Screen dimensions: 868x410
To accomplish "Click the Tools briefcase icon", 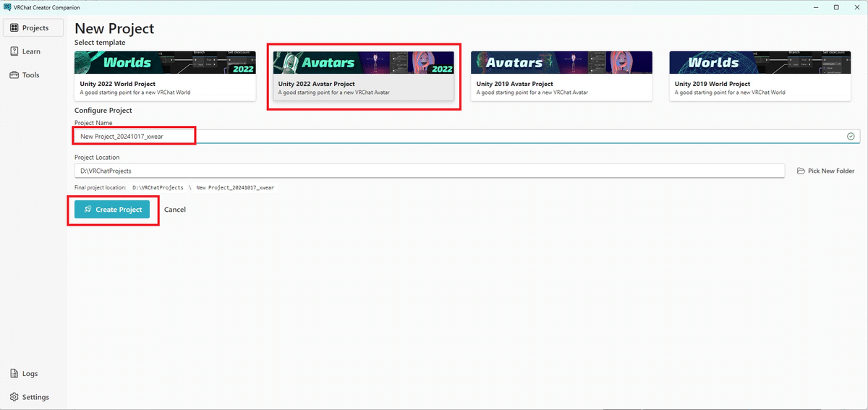I will pyautogui.click(x=14, y=75).
